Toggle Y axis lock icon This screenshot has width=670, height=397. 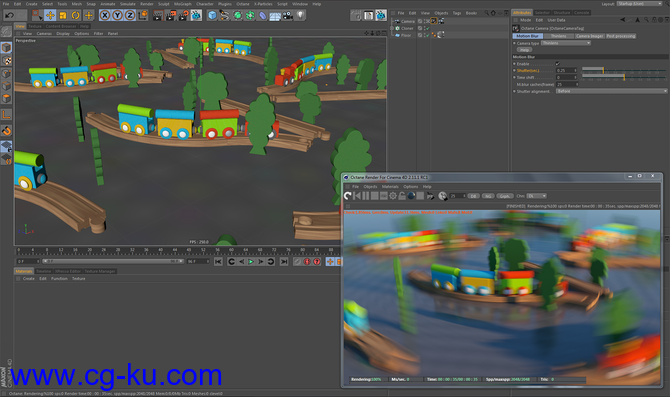[118, 16]
